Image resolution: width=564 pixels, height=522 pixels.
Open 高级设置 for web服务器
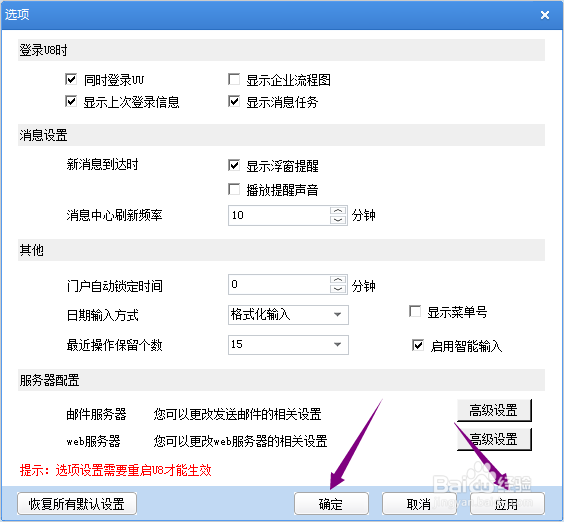click(x=494, y=439)
